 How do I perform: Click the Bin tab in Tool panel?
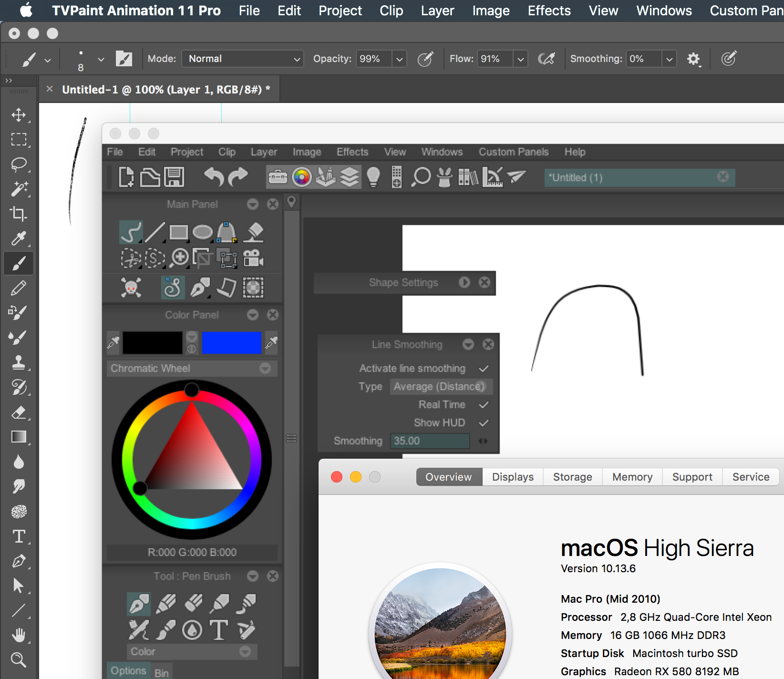tap(162, 673)
